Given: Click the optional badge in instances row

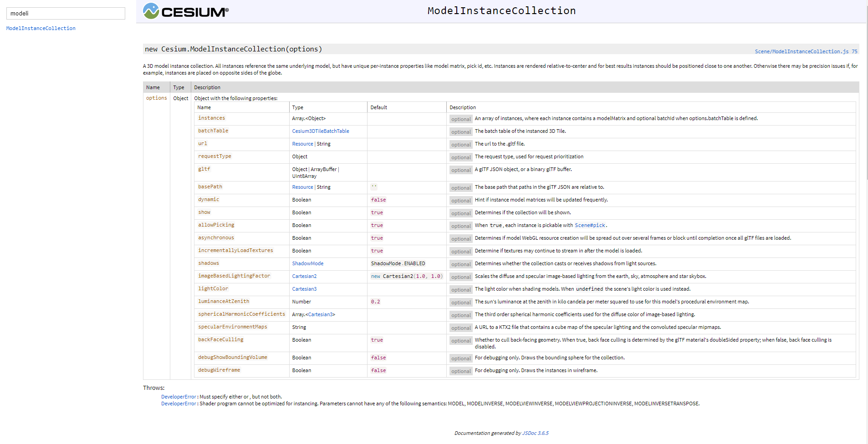Looking at the screenshot, I should [x=461, y=119].
